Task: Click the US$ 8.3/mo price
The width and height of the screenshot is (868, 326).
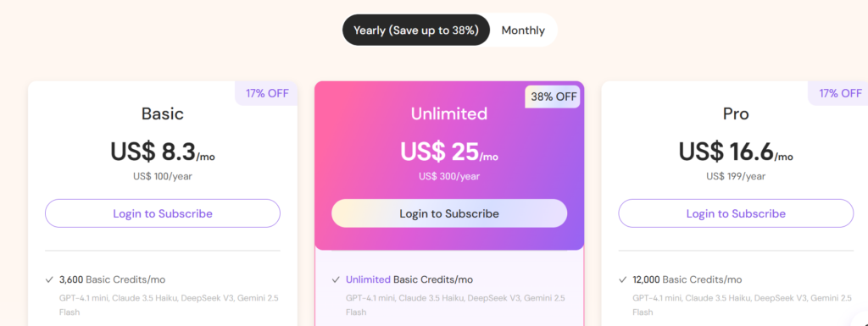Action: 163,152
